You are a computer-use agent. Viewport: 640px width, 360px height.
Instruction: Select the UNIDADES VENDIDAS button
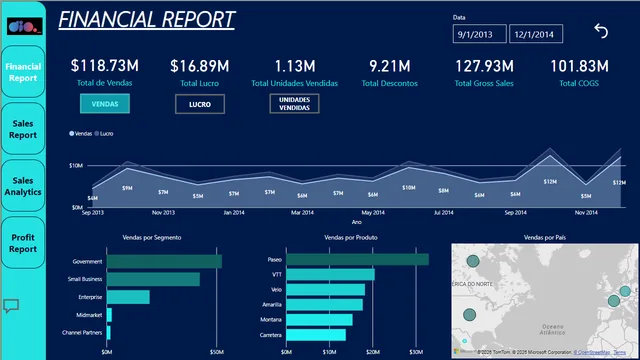[294, 104]
